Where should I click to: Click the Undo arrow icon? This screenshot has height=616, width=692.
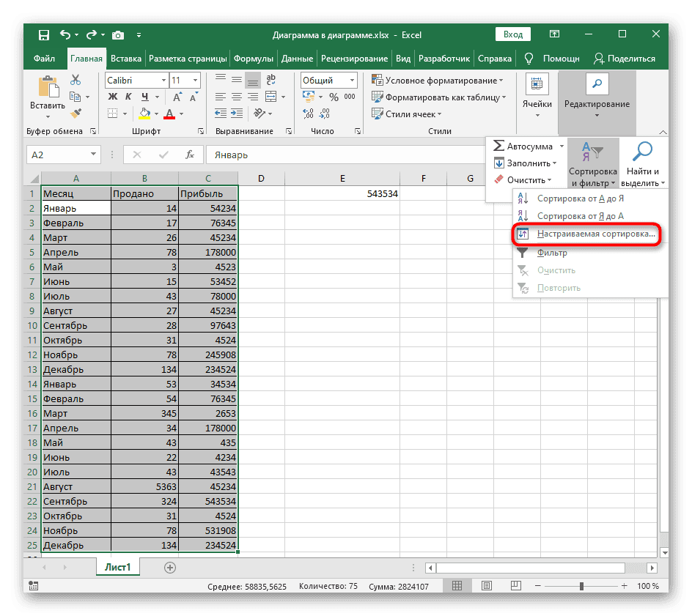[65, 34]
